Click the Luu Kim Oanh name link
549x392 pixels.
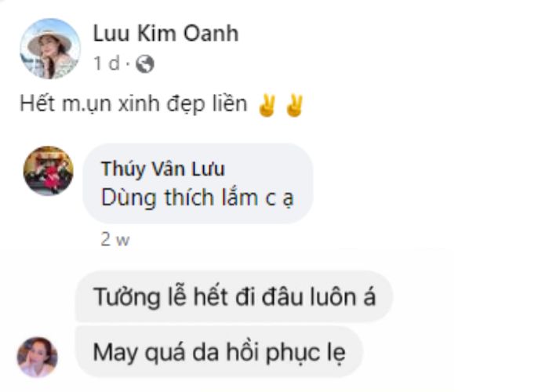(x=165, y=34)
